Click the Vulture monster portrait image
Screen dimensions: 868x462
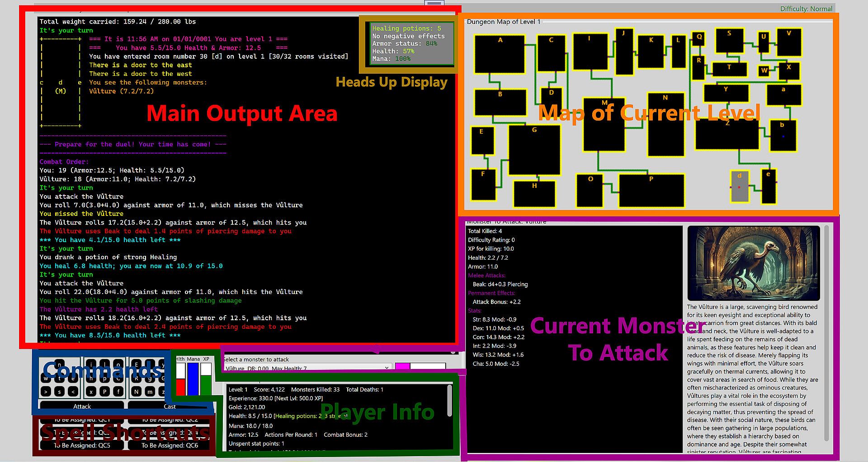point(754,263)
